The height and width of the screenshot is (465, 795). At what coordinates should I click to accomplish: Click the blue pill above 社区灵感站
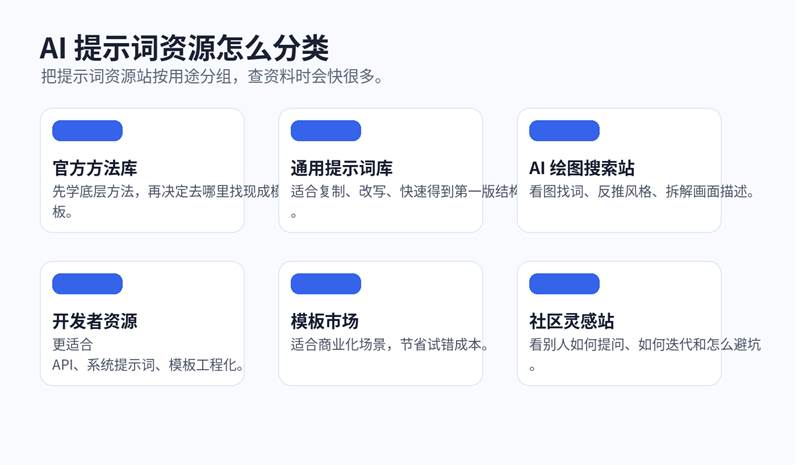564,284
